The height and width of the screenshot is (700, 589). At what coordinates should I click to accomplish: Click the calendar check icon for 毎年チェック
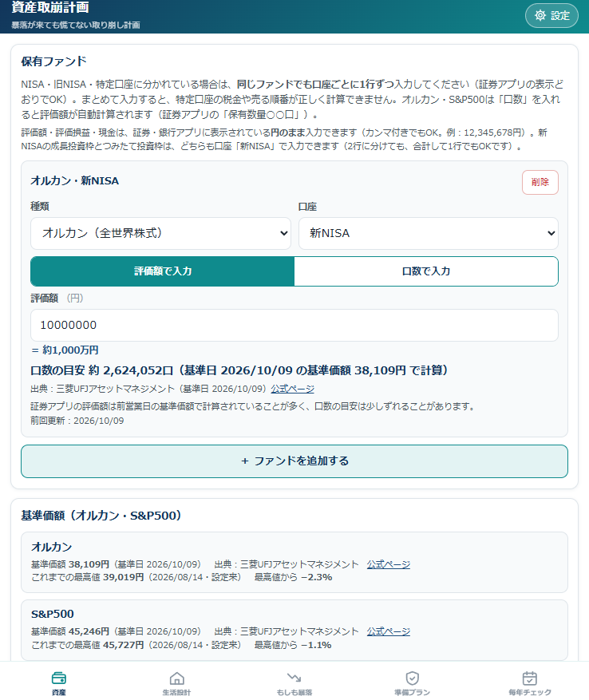click(x=530, y=678)
